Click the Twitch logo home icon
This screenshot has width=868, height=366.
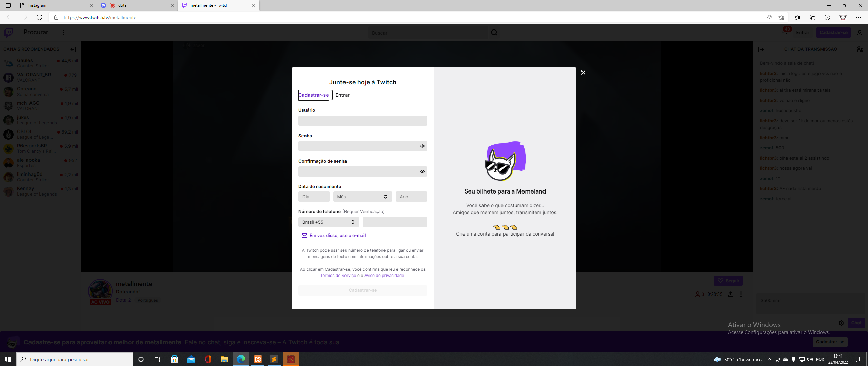pos(8,33)
